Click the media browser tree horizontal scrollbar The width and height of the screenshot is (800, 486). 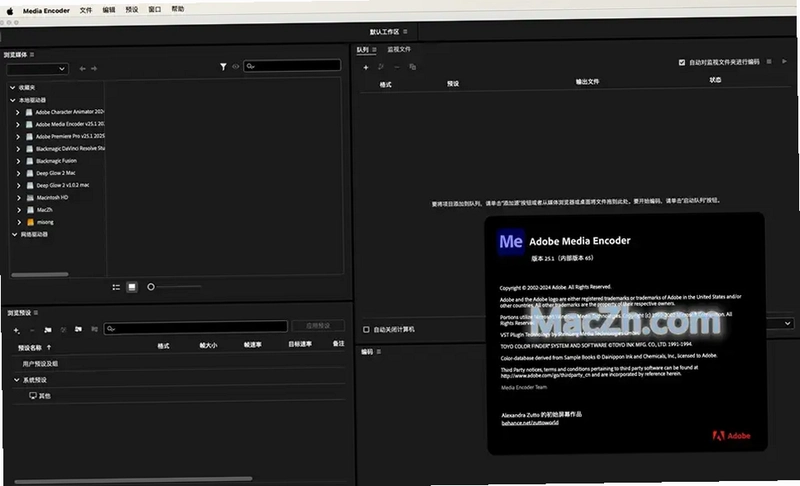(x=40, y=274)
